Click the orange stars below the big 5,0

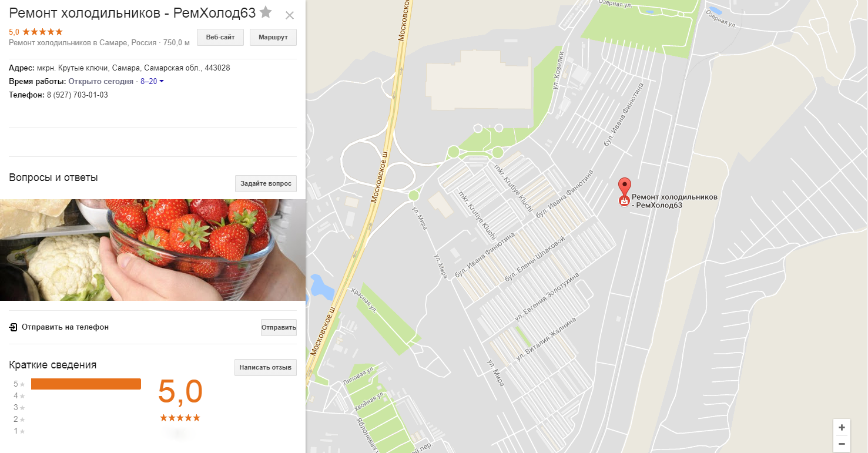pyautogui.click(x=180, y=418)
